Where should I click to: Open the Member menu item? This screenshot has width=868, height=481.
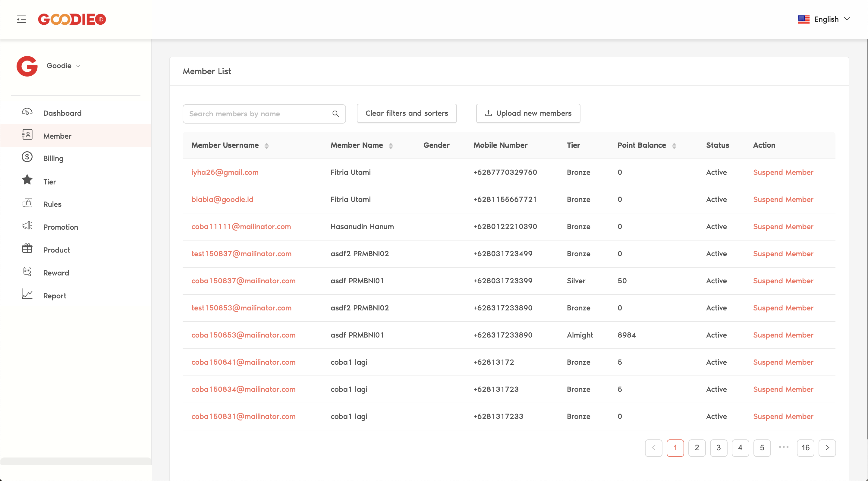pos(57,136)
